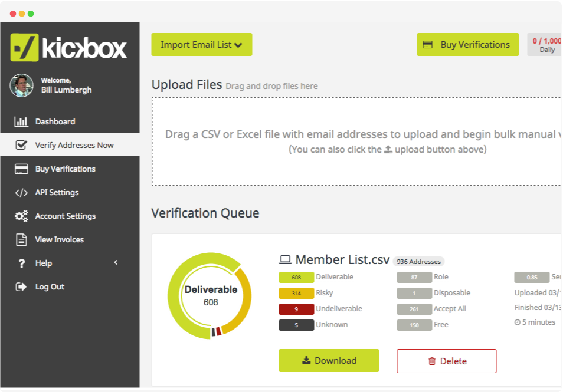Click the 0 / 1,000 Daily counter
Viewport: 563px width, 392px height.
coord(545,44)
